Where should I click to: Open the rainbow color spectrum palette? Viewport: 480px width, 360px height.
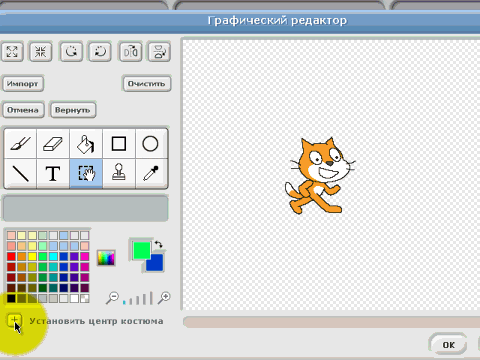pos(106,258)
